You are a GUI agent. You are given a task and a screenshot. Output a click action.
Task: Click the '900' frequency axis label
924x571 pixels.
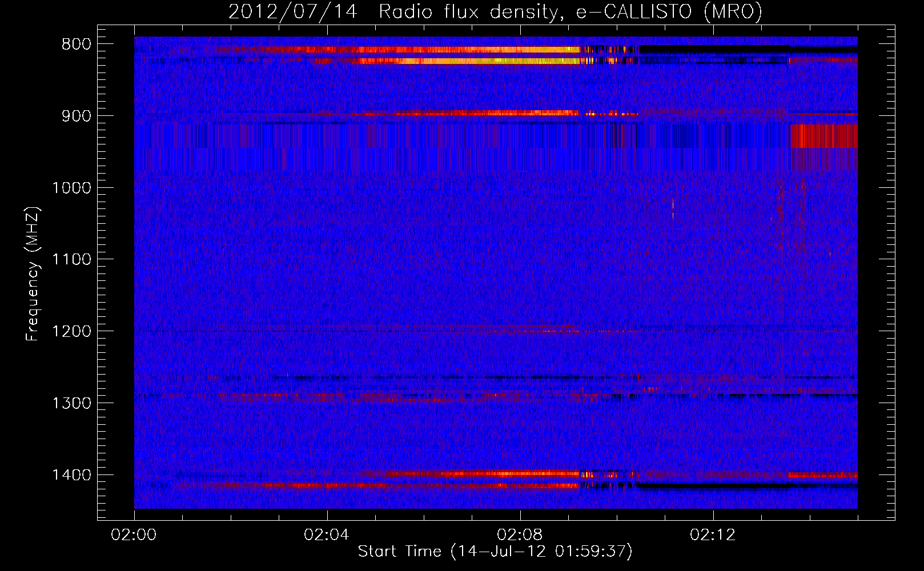point(76,116)
